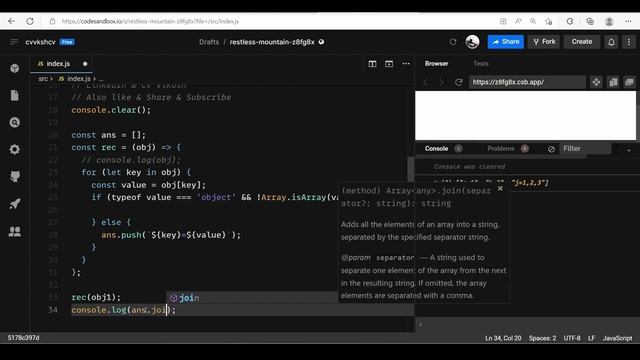Click the Create button
The image size is (640, 360).
(582, 42)
